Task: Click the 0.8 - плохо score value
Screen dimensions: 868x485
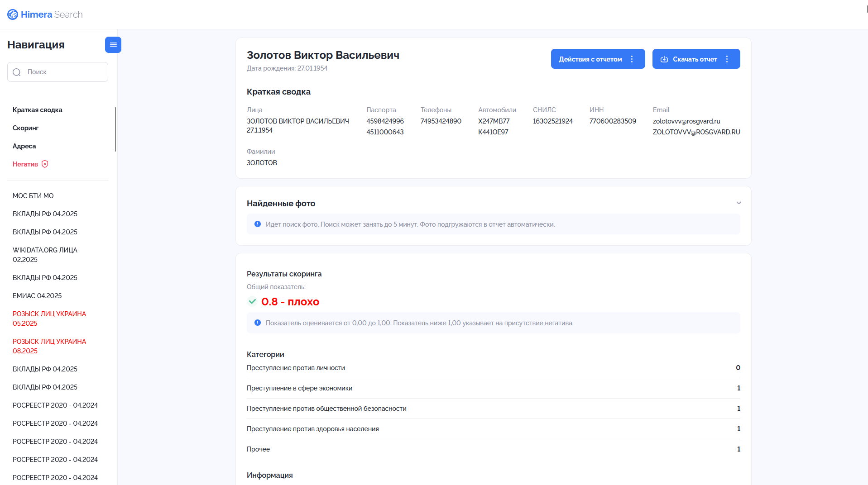Action: (290, 302)
